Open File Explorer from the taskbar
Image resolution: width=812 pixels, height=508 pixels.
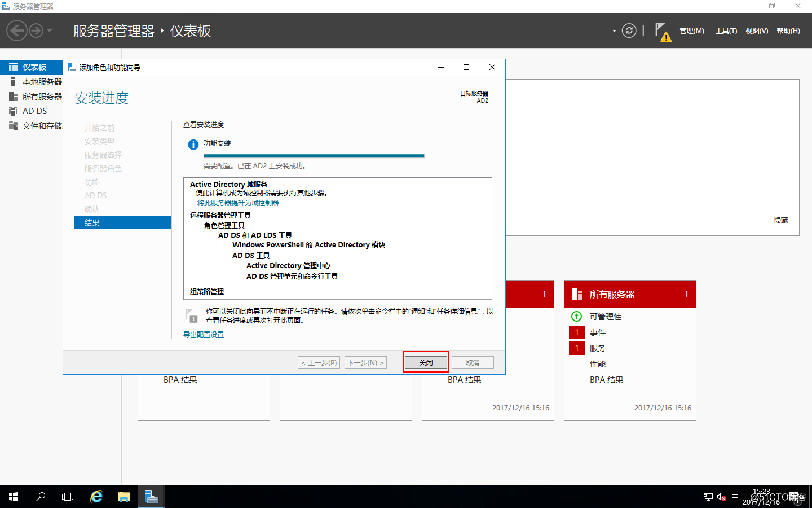pyautogui.click(x=124, y=497)
